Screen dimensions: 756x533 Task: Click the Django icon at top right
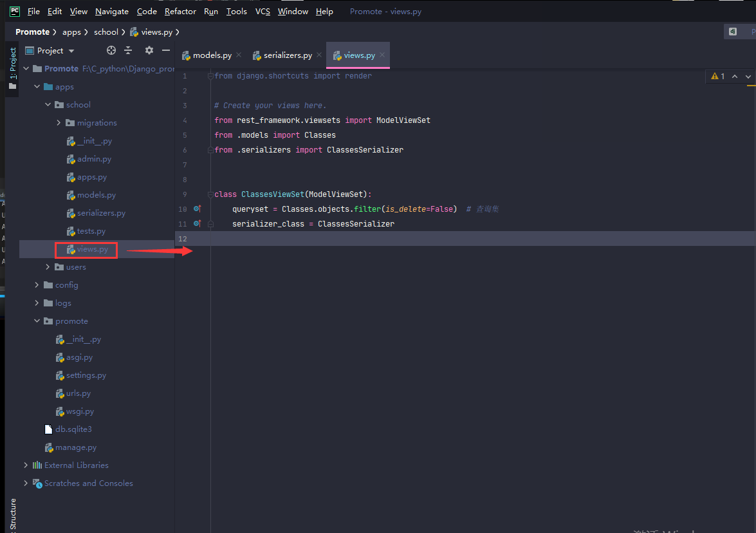(733, 32)
